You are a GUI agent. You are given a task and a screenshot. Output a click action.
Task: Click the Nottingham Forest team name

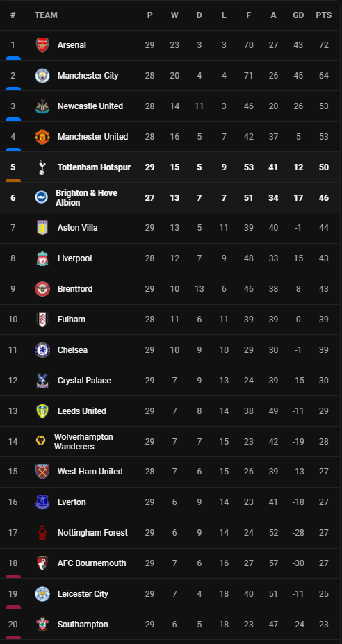(92, 533)
